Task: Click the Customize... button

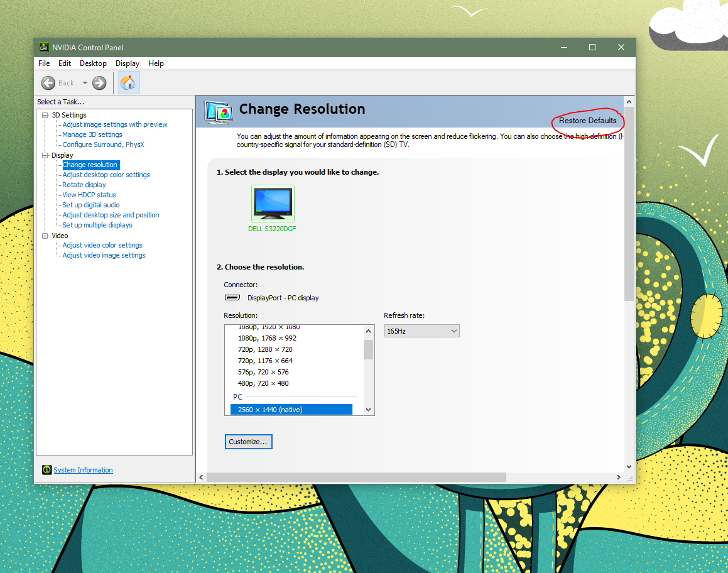Action: click(x=248, y=442)
